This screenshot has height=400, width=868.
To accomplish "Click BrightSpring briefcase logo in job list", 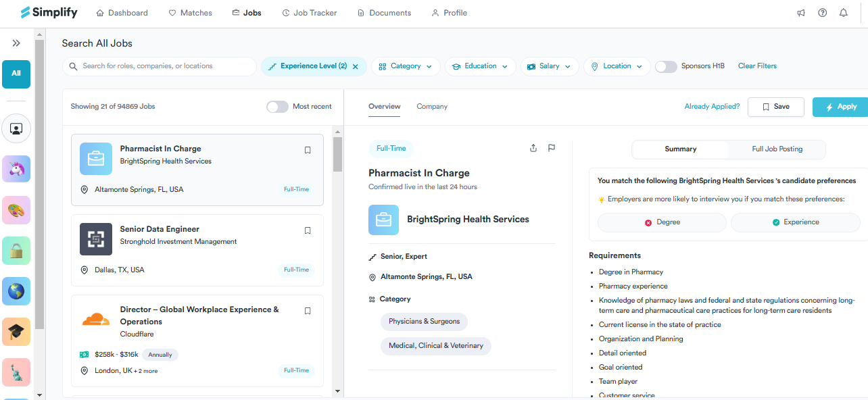I will (x=96, y=159).
